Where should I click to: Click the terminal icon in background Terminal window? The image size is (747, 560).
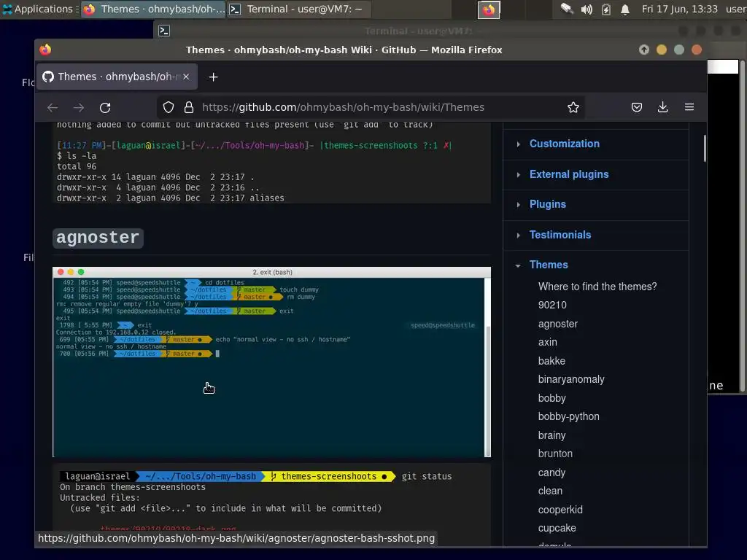tap(164, 31)
